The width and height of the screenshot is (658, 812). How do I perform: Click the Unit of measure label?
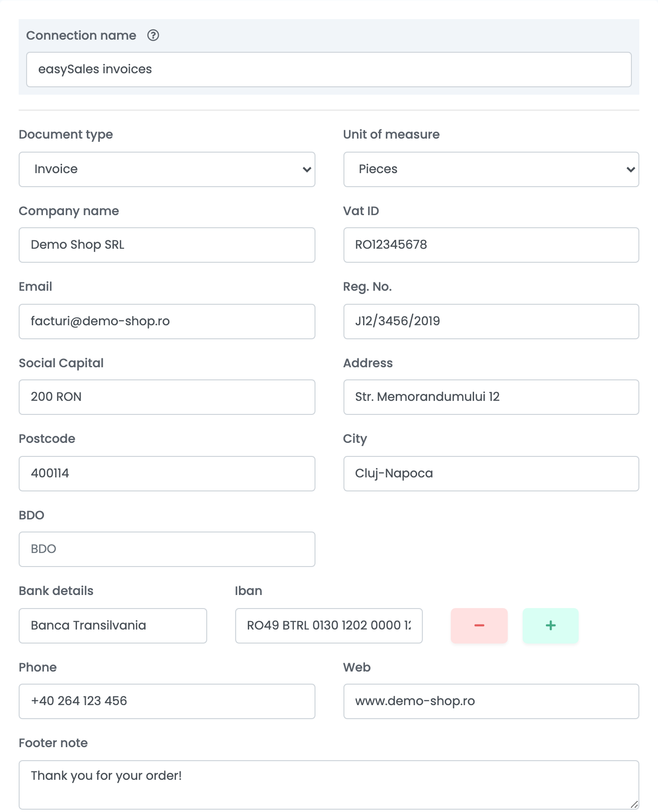point(391,134)
